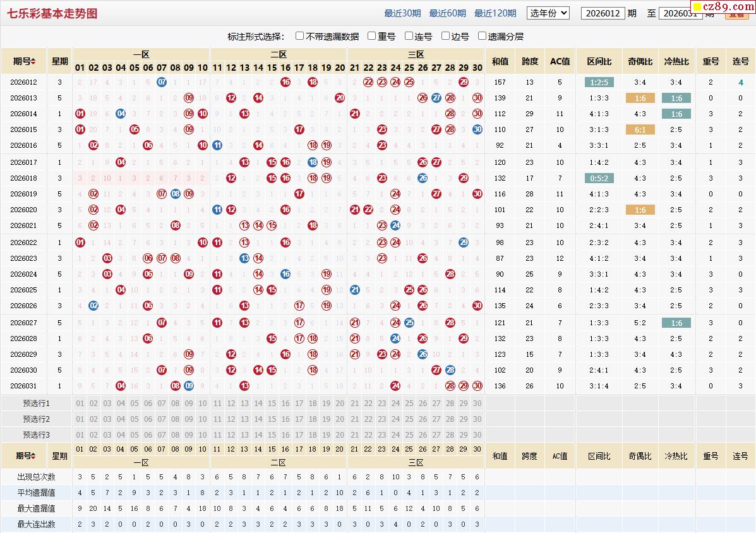Screen dimensions: 756x533
Task: Click the start period field 2026012
Action: click(x=603, y=13)
